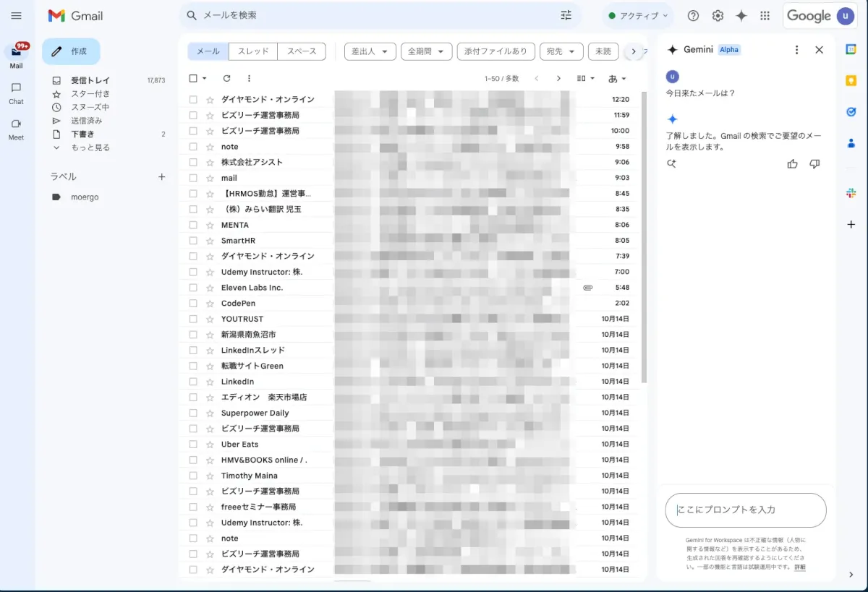Open the Support help question-mark icon
Viewport: 868px width, 592px height.
coord(693,15)
